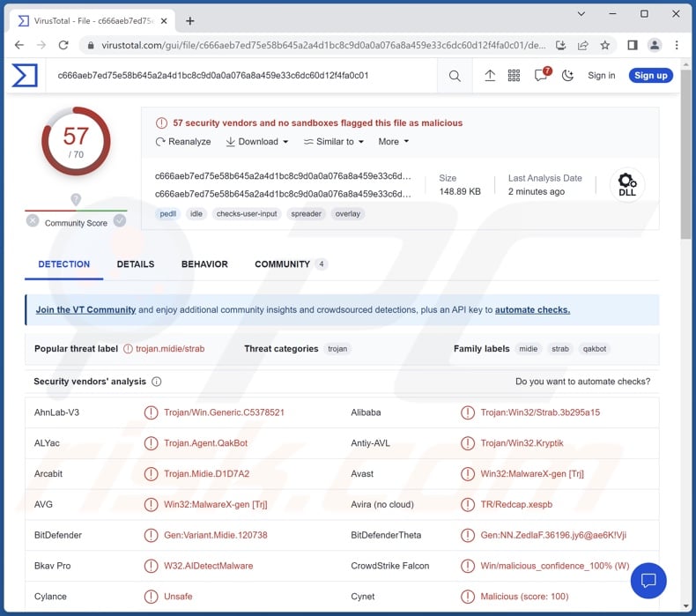
Task: Open the browser profile avatar
Action: click(655, 45)
